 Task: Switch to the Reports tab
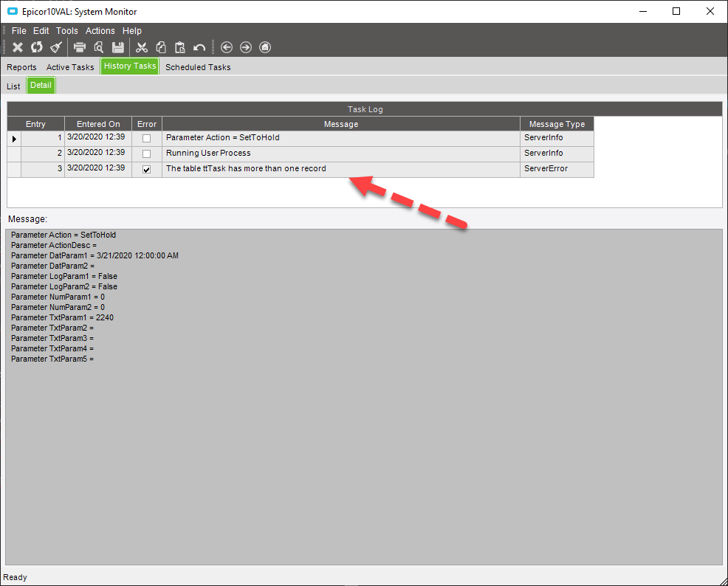tap(21, 67)
